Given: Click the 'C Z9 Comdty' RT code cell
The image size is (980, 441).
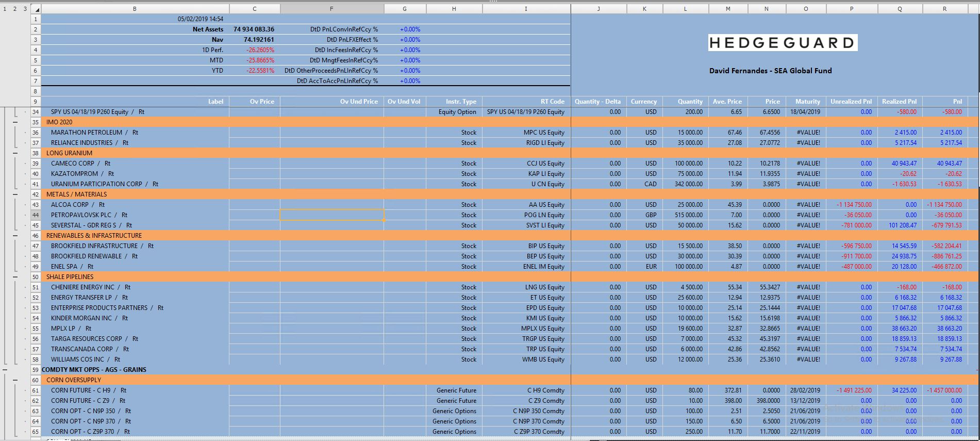Looking at the screenshot, I should click(526, 401).
